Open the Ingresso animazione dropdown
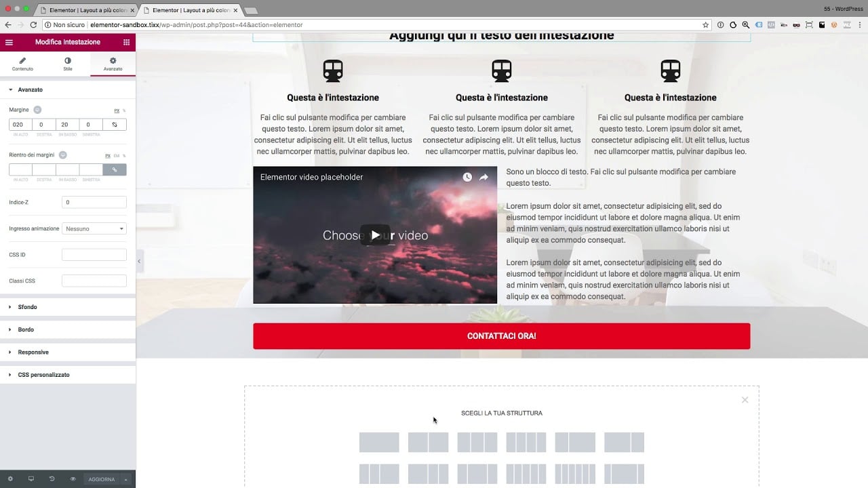 [x=94, y=229]
